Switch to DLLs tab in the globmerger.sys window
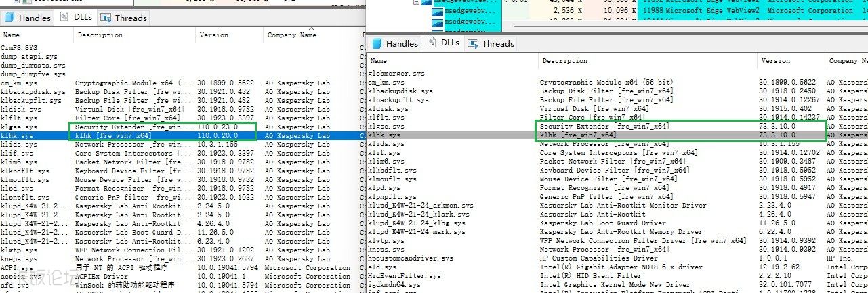The width and height of the screenshot is (868, 293). point(443,43)
